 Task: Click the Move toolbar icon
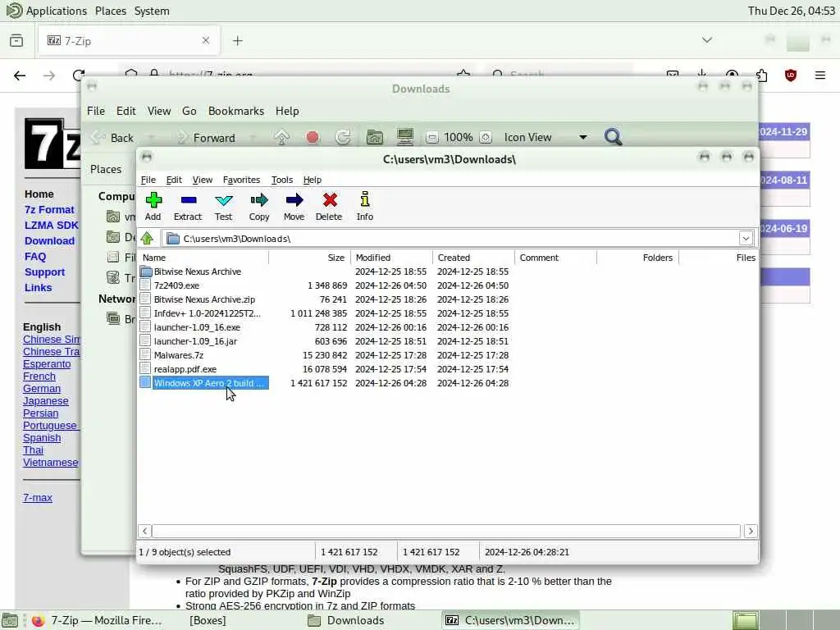294,200
